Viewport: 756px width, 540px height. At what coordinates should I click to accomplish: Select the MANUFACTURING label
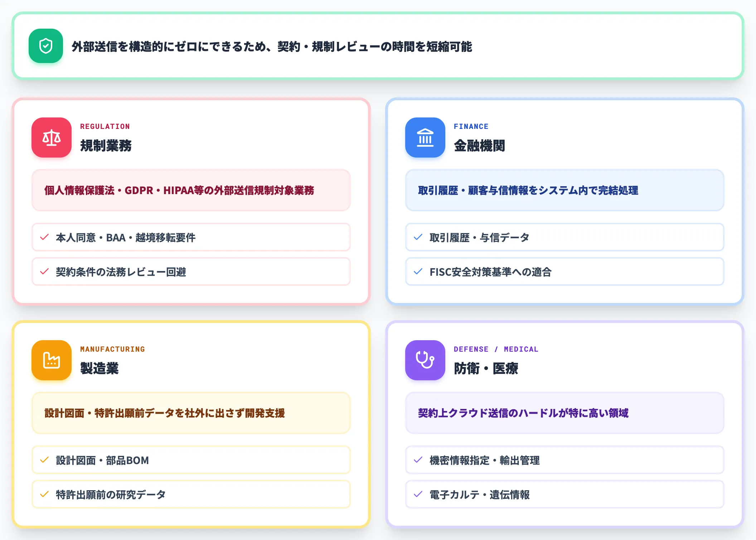coord(112,349)
